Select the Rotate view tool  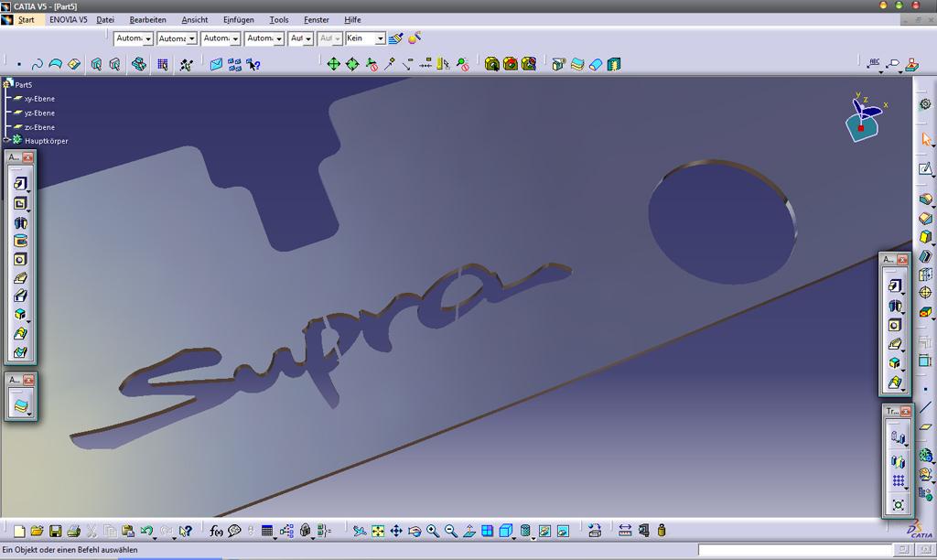click(415, 531)
